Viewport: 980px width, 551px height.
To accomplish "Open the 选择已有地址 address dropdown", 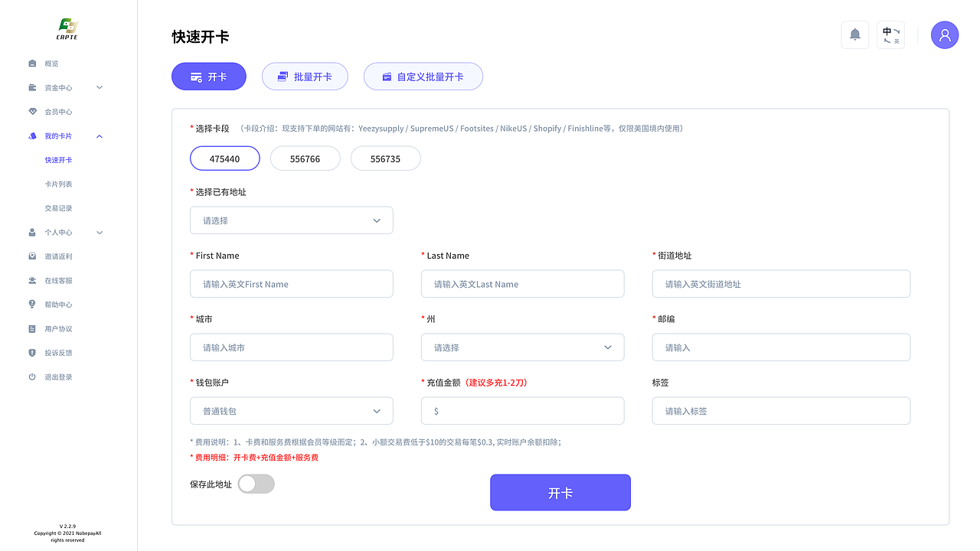I will coord(291,220).
